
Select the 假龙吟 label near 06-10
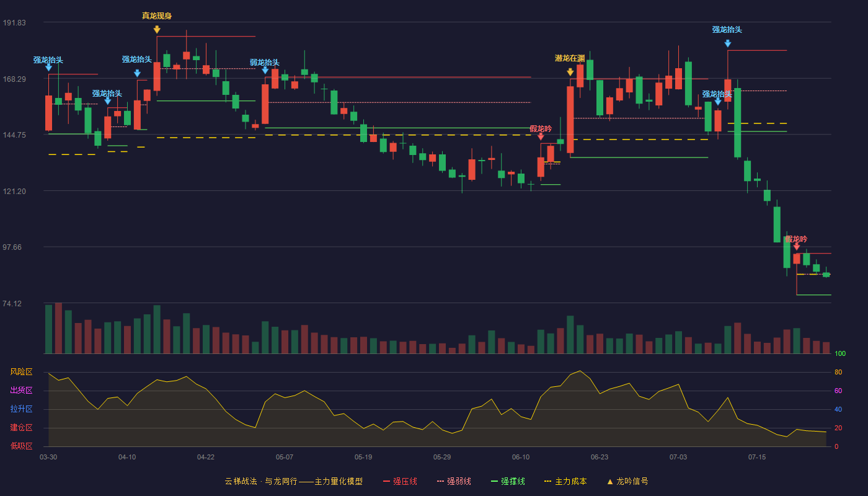point(541,129)
